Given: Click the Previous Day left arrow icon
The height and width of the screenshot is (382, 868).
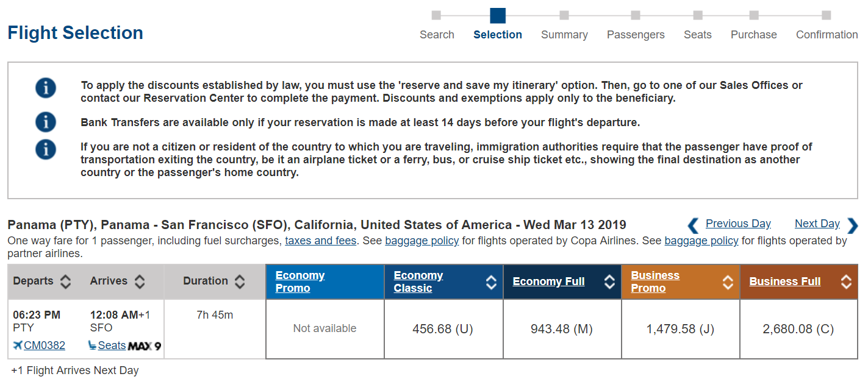Looking at the screenshot, I should click(693, 226).
